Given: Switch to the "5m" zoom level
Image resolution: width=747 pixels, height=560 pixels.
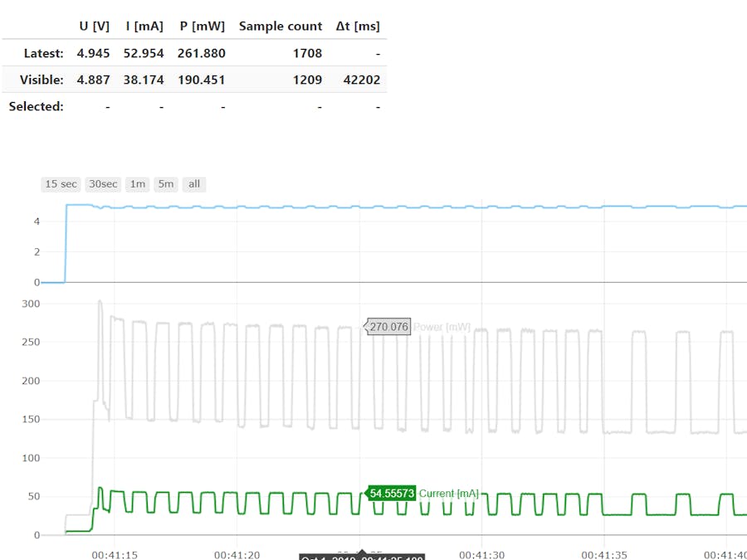Looking at the screenshot, I should (x=165, y=183).
